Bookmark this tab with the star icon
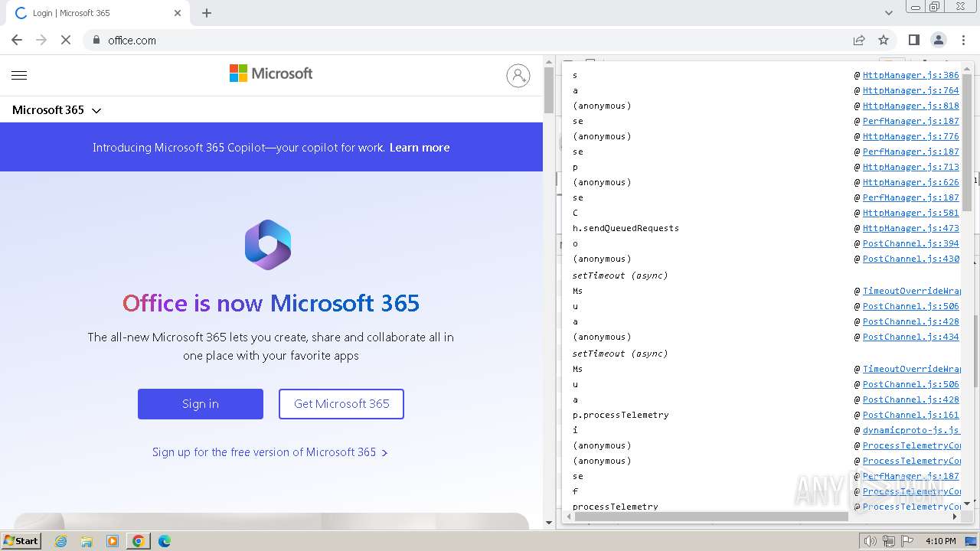This screenshot has width=980, height=551. (x=884, y=40)
